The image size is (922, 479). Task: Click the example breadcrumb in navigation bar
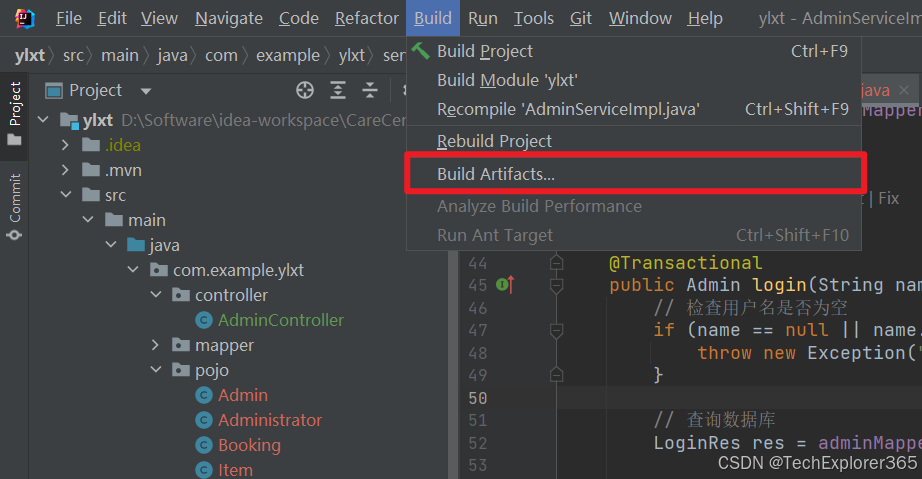pyautogui.click(x=288, y=55)
